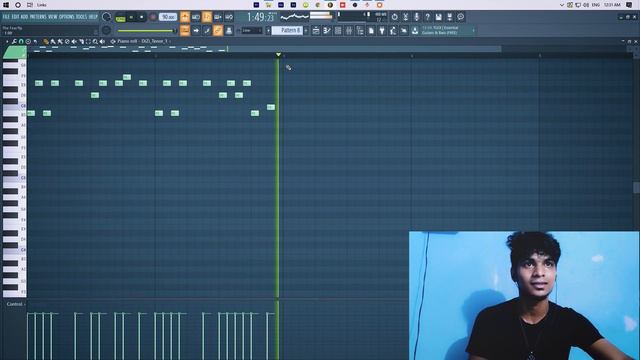The image size is (640, 360).
Task: Adjust the main pitch knob
Action: [107, 31]
